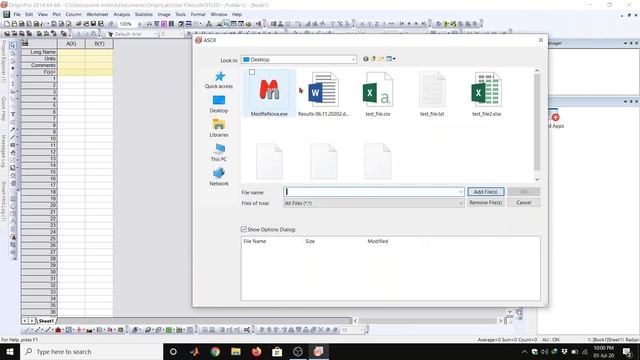Screen dimensions: 640x360
Task: Show hidden system tray icons chevron
Action: click(x=524, y=352)
